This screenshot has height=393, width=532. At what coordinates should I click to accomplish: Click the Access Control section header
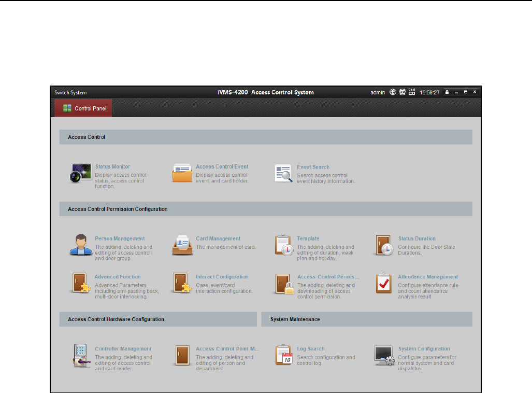coord(266,137)
